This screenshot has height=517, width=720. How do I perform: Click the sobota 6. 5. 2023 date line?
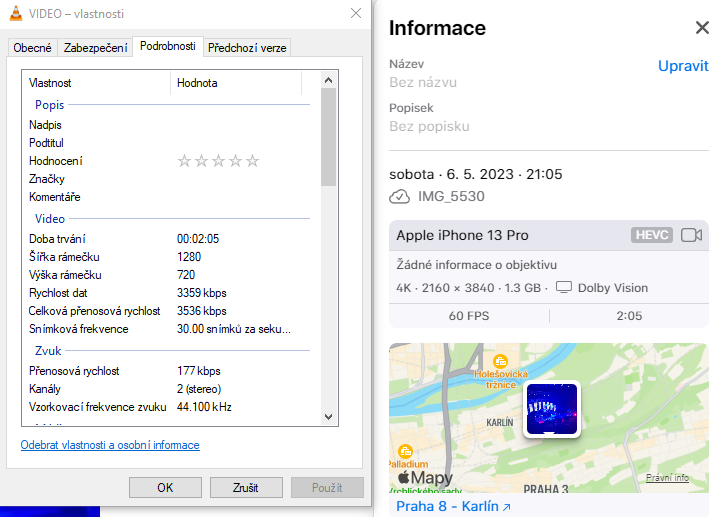(476, 174)
